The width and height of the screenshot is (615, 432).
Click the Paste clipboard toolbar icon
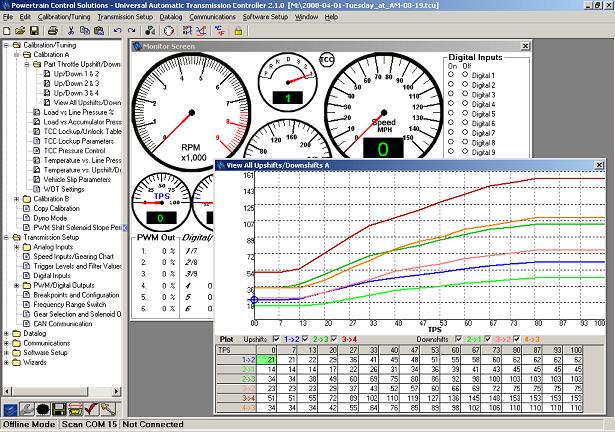(x=99, y=31)
